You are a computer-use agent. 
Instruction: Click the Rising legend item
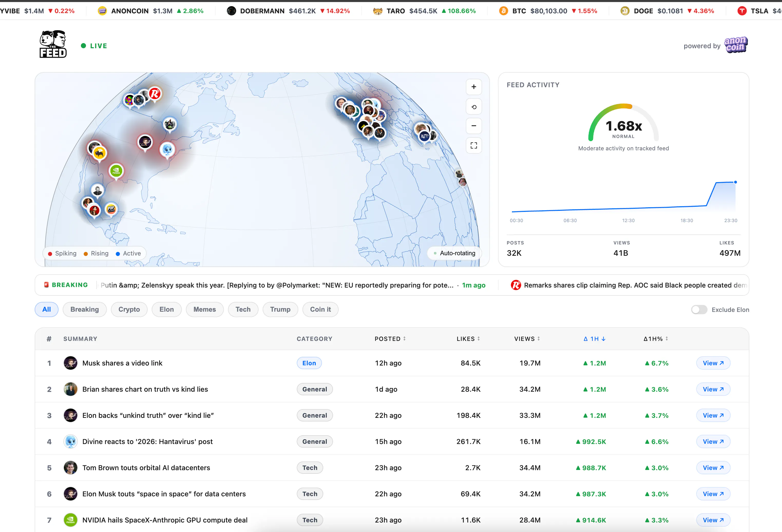pos(96,253)
